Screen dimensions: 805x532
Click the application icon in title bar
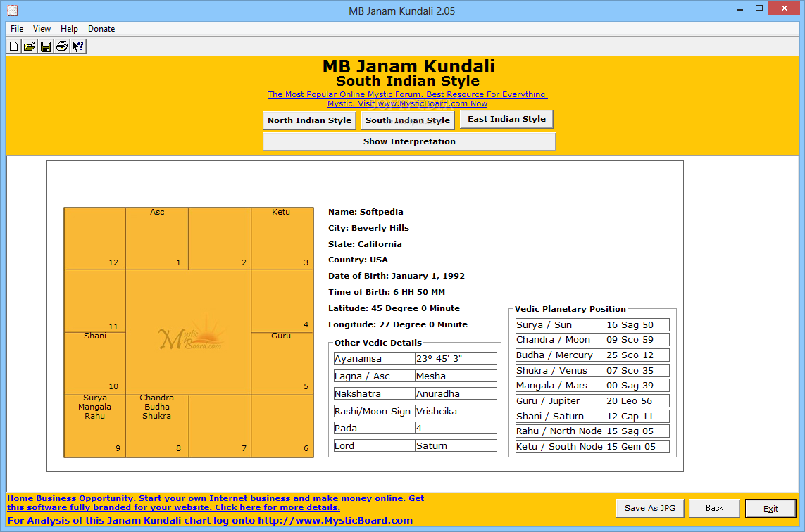coord(13,11)
